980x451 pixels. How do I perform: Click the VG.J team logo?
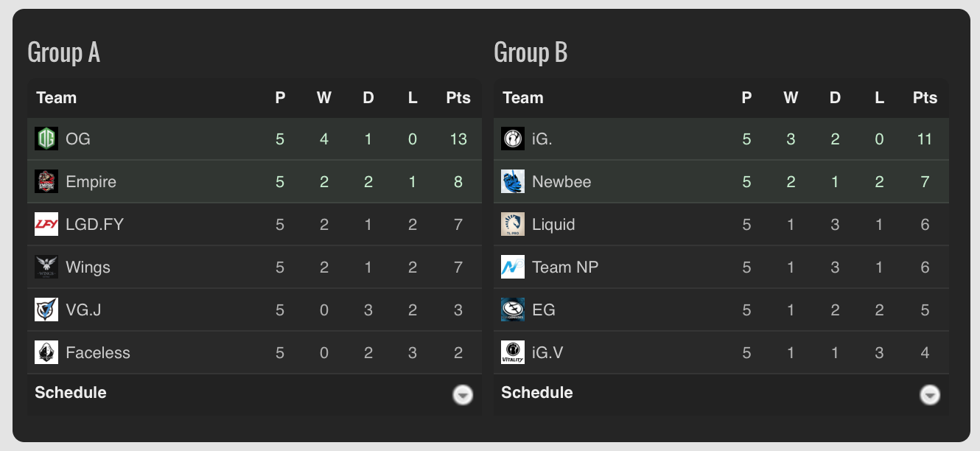(46, 310)
